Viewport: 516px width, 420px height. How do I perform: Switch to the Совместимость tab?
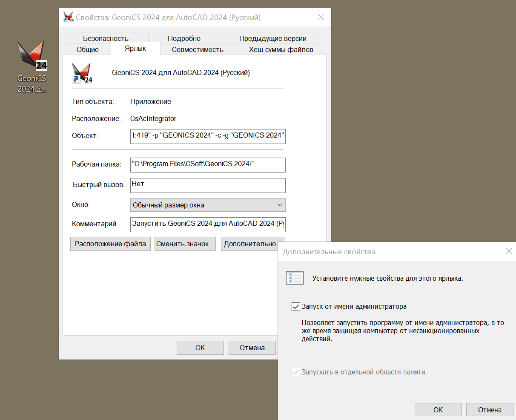coord(198,49)
